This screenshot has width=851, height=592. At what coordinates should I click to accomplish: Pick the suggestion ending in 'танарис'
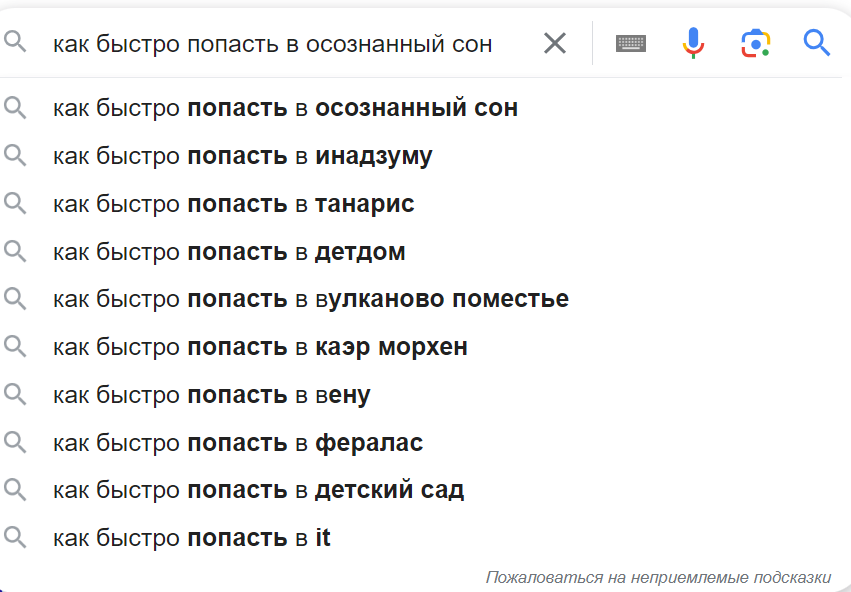point(234,204)
